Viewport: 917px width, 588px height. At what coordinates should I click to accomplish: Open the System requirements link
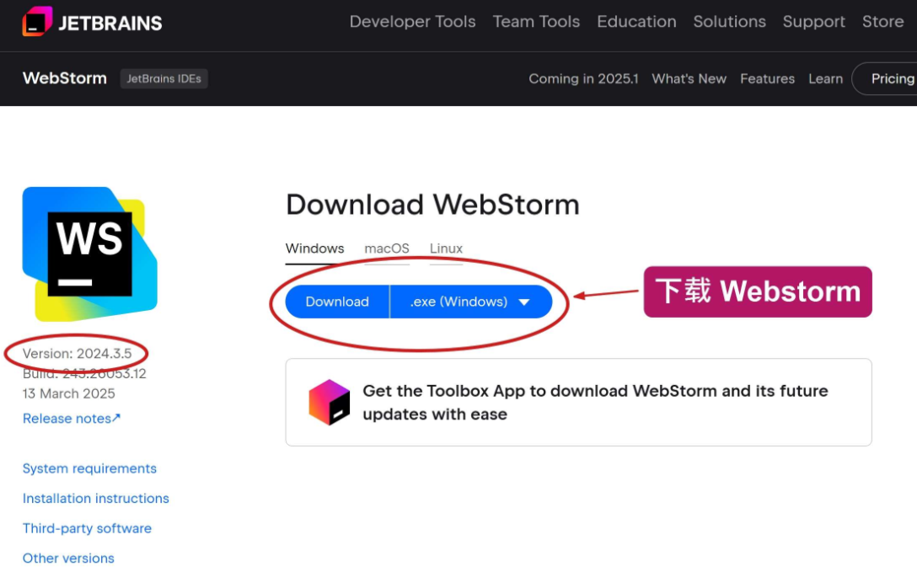[x=89, y=468]
